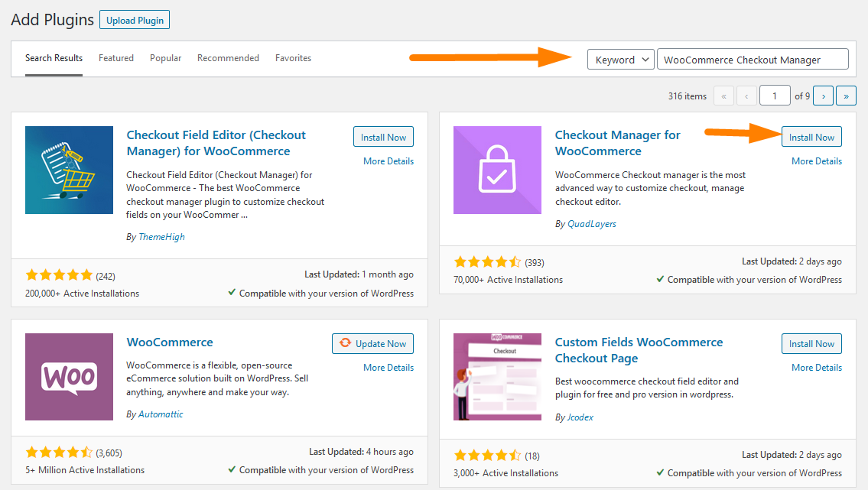
Task: Install Checkout Manager for WooCommerce plugin
Action: (811, 137)
